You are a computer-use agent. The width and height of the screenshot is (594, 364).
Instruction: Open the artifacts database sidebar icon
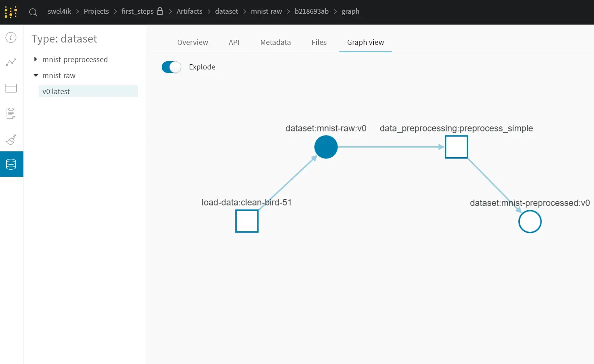(x=11, y=164)
